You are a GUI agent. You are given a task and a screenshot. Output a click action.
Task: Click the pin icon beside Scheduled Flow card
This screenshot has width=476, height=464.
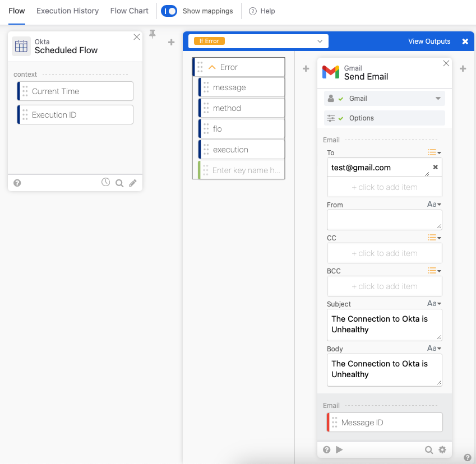click(152, 34)
